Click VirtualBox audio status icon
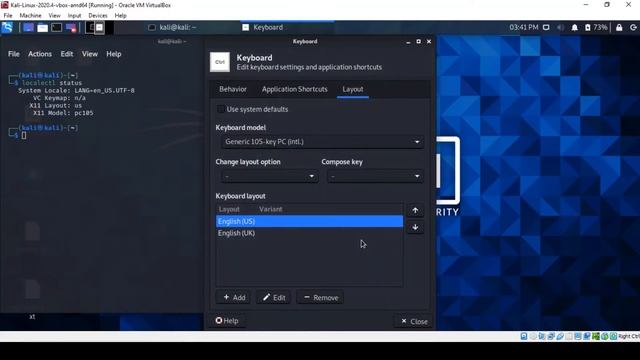 tap(542, 336)
